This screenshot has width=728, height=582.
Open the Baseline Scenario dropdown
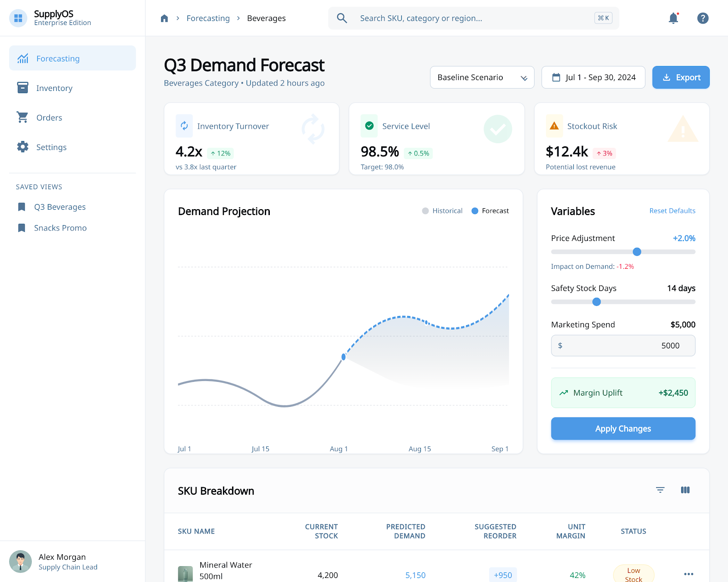click(482, 77)
